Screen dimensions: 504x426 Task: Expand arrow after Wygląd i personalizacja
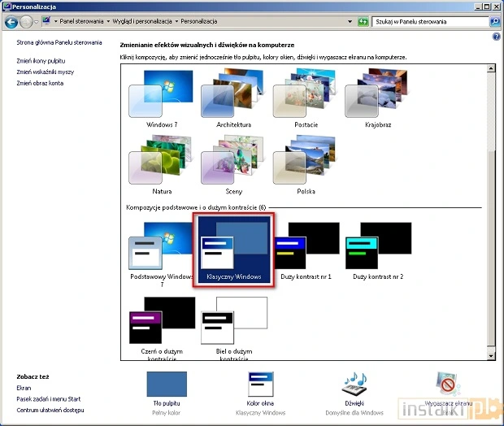(x=176, y=21)
